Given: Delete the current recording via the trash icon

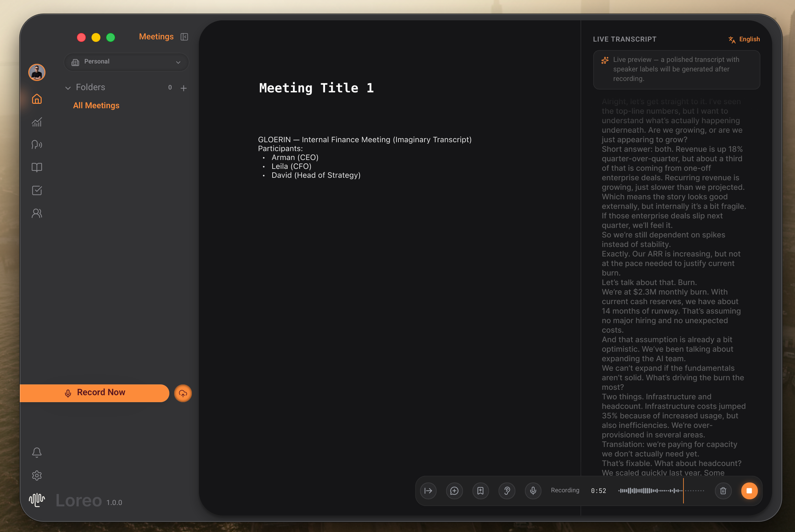Looking at the screenshot, I should [x=723, y=491].
